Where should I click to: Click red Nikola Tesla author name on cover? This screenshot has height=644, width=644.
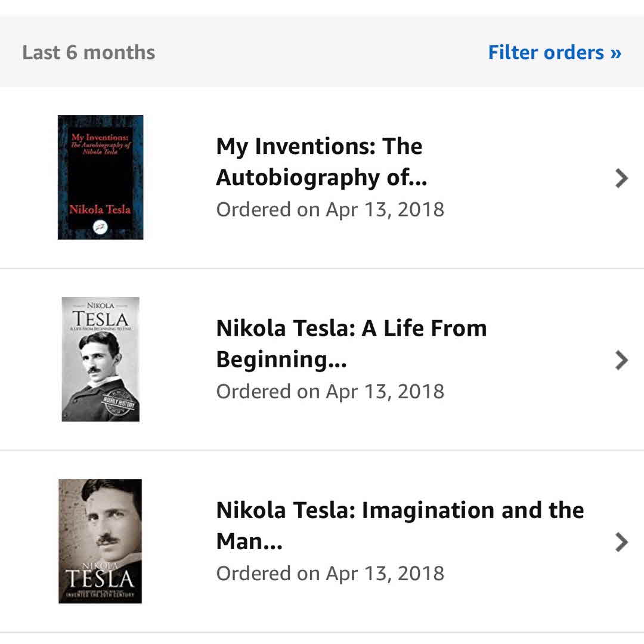tap(100, 210)
